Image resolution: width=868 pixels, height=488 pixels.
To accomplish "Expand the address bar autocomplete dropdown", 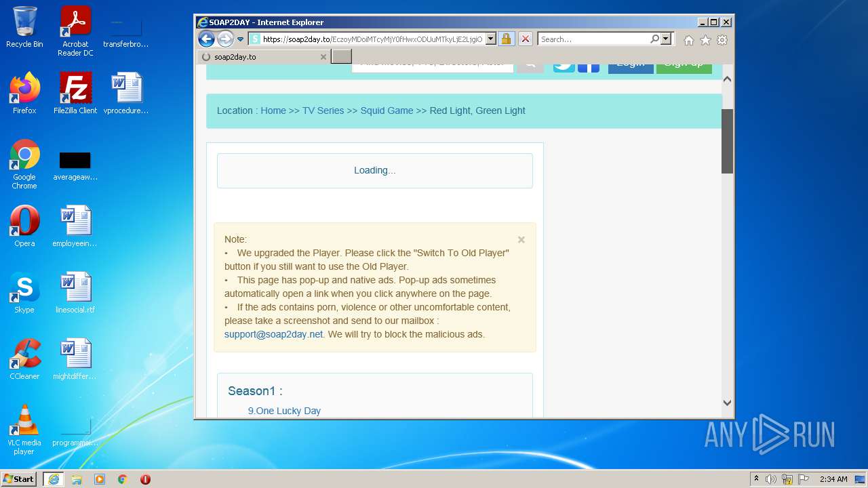I will [x=491, y=39].
